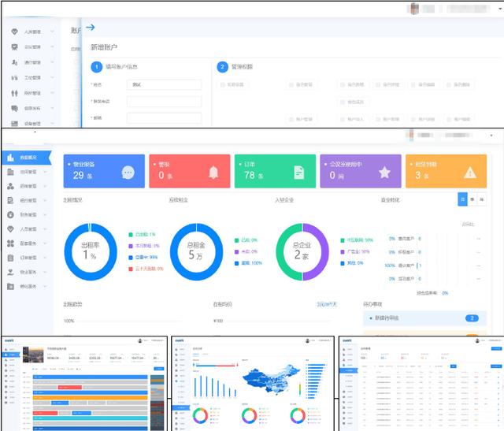Click the blue arrow above the 新增账户 heading
504x431 pixels.
(x=91, y=28)
